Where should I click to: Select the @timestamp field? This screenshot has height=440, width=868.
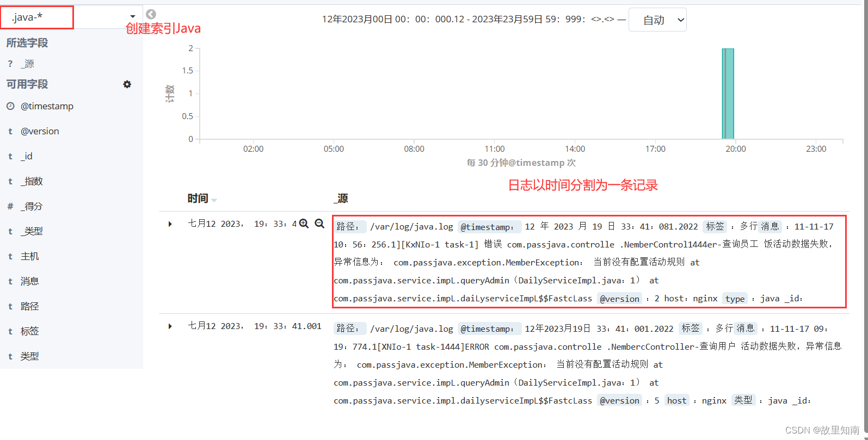47,106
